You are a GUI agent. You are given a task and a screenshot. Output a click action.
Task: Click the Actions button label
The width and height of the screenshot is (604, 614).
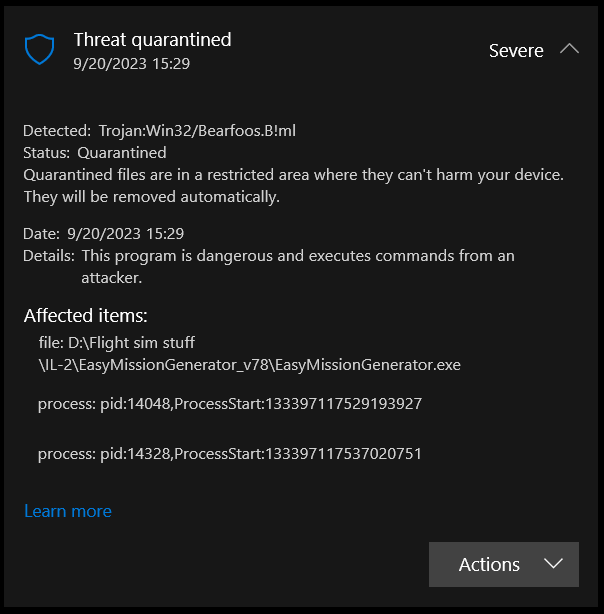[x=489, y=564]
